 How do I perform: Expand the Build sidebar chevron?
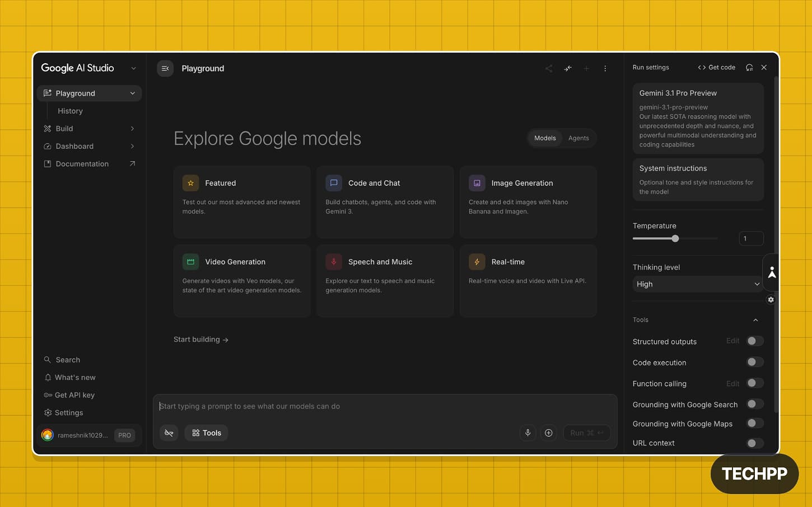132,129
